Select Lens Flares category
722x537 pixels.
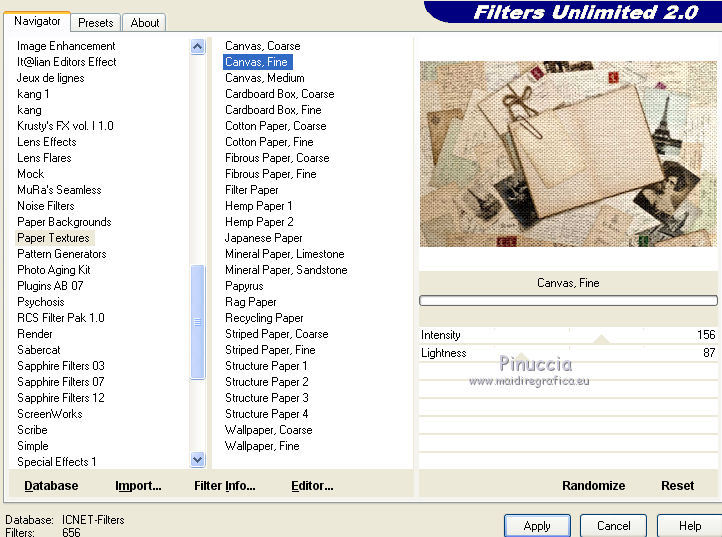(x=44, y=158)
